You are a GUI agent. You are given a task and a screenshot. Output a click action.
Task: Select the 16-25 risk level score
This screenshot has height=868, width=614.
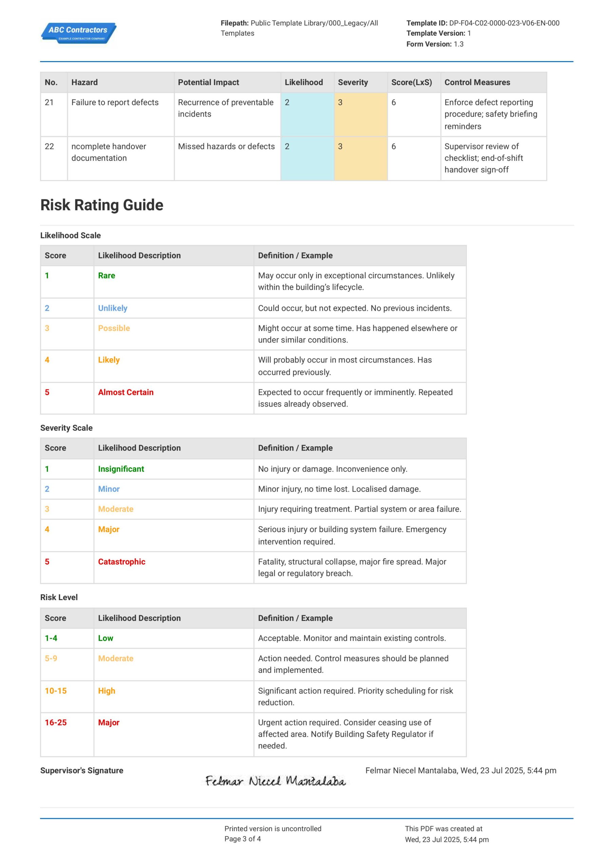click(x=56, y=723)
